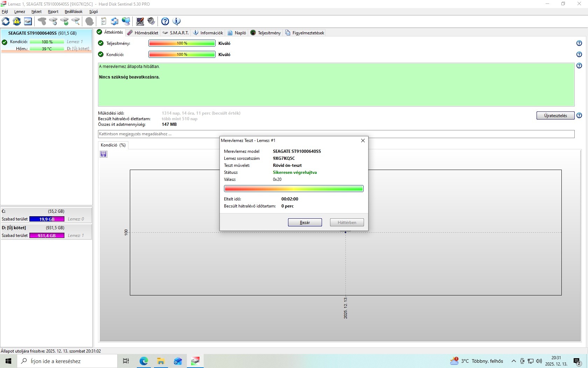Click the disk panel toolbar icon
Viewport: 588px width, 368px height.
pos(28,21)
